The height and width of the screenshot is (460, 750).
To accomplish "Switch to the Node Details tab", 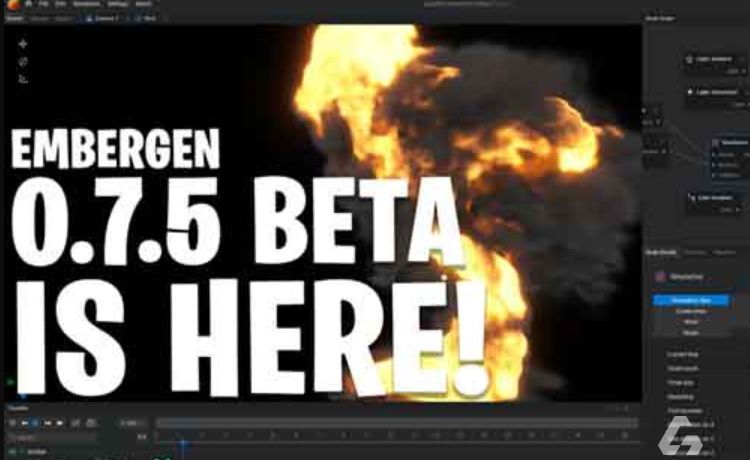I will click(x=661, y=252).
